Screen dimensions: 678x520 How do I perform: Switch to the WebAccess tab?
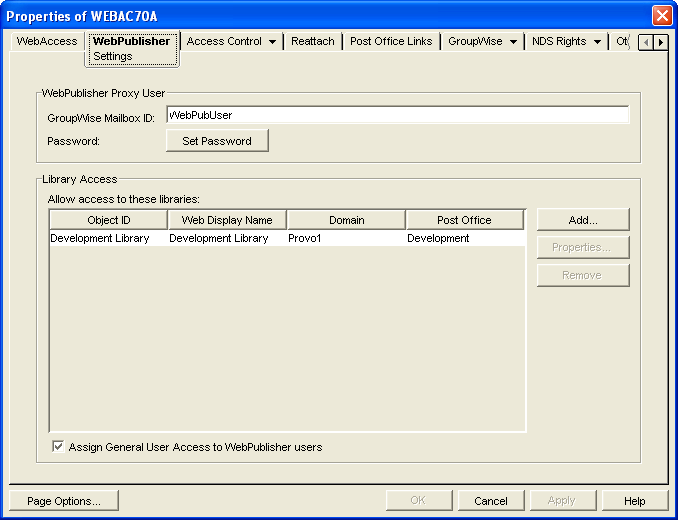click(47, 41)
